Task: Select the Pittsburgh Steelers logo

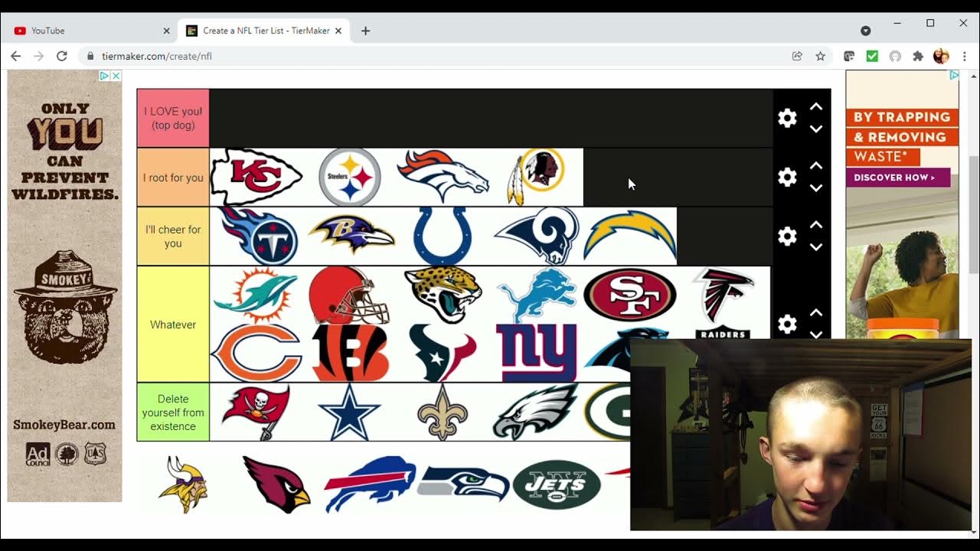Action: (349, 177)
